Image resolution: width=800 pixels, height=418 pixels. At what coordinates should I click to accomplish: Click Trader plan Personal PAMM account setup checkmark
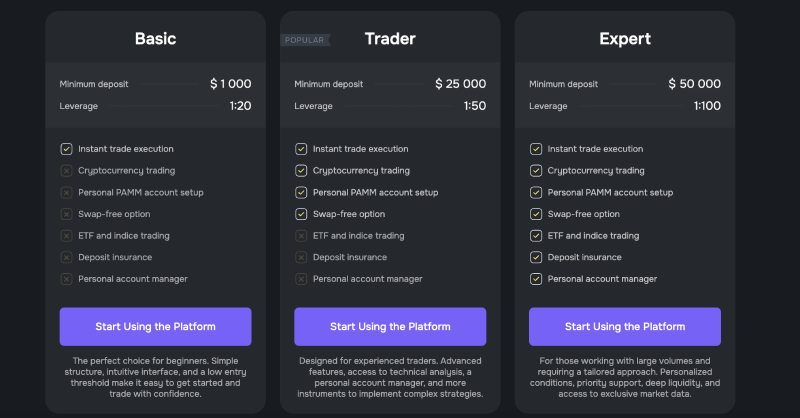pos(301,192)
